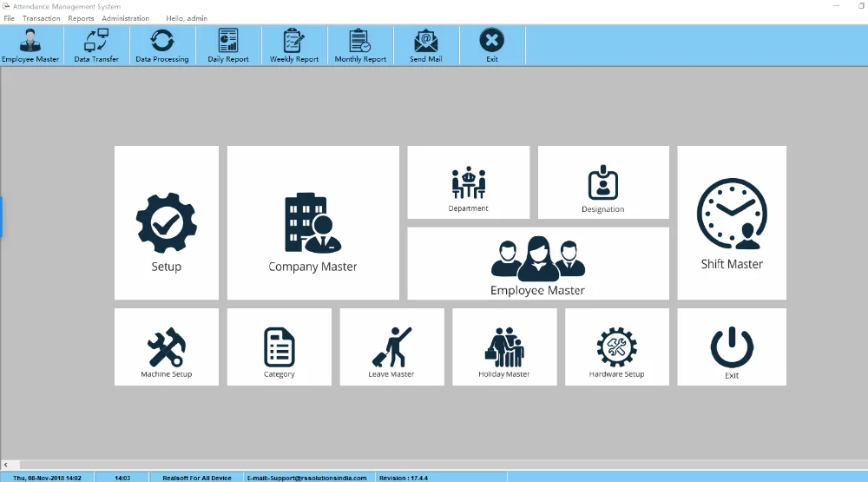Open the Designation badge tile
The height and width of the screenshot is (482, 868).
point(602,183)
